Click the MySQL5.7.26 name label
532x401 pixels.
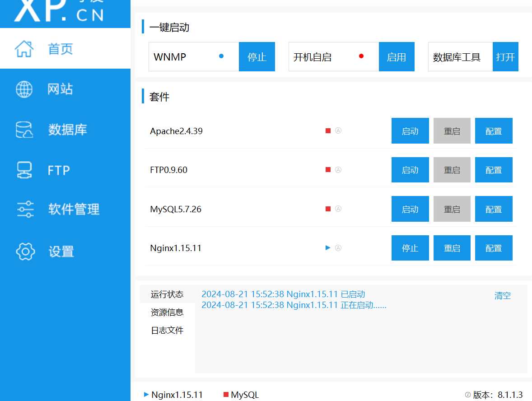coord(175,209)
